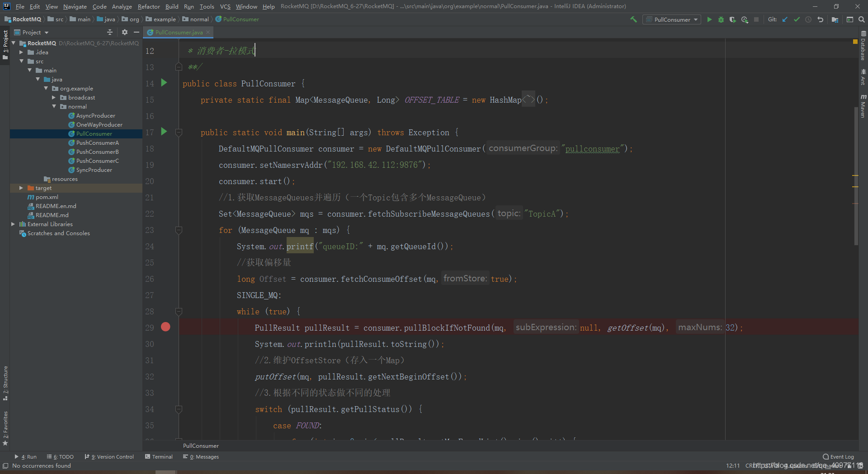Show Git history clock icon
The height and width of the screenshot is (474, 868).
(x=808, y=19)
